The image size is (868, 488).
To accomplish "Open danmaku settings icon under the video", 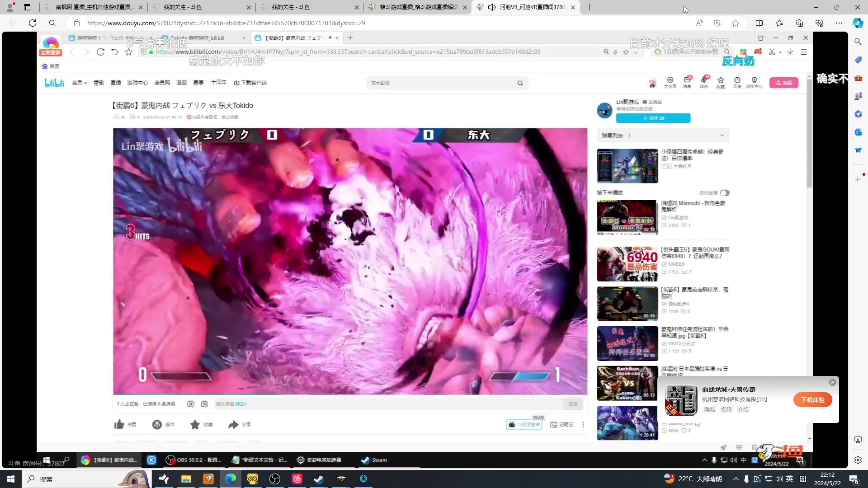I will point(204,404).
